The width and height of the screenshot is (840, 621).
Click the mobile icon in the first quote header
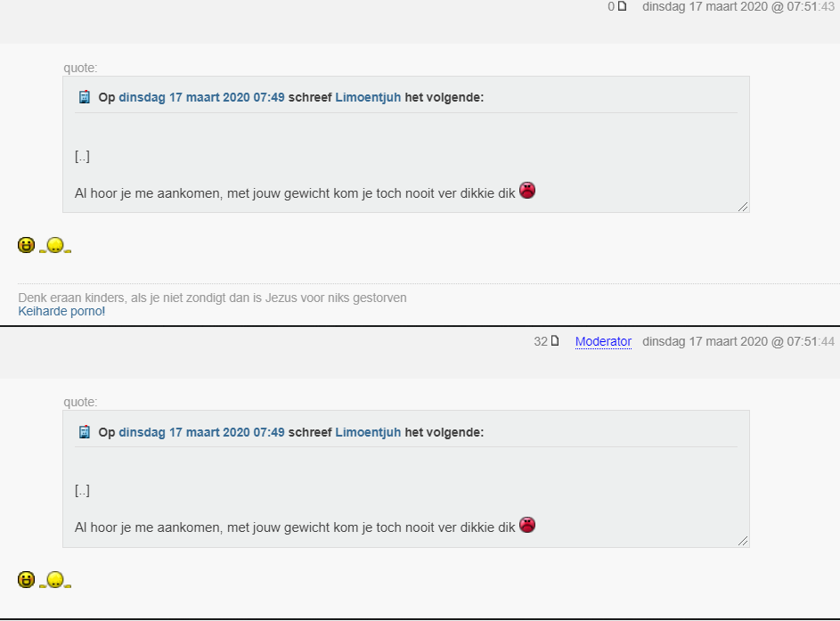[x=85, y=97]
